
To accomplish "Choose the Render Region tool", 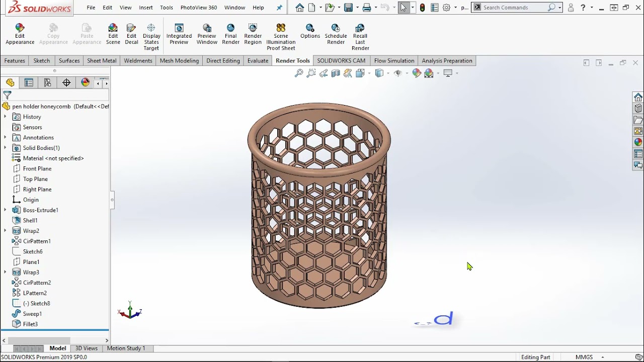I will (253, 34).
